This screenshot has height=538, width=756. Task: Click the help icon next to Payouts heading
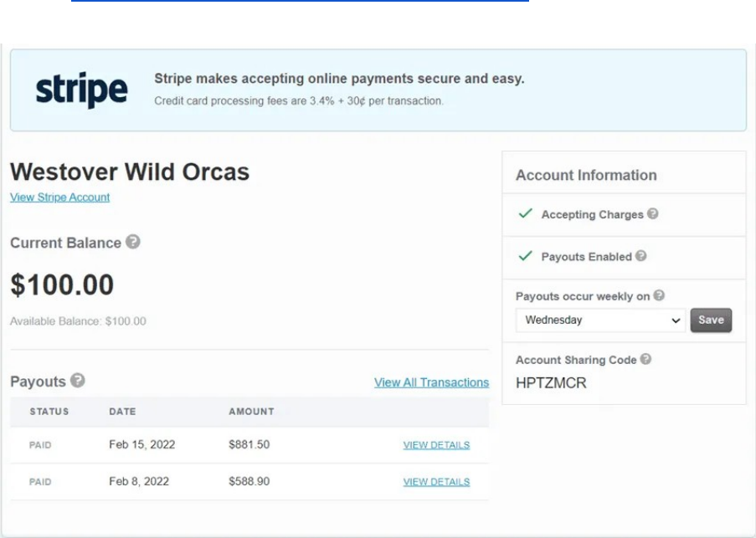pyautogui.click(x=77, y=381)
